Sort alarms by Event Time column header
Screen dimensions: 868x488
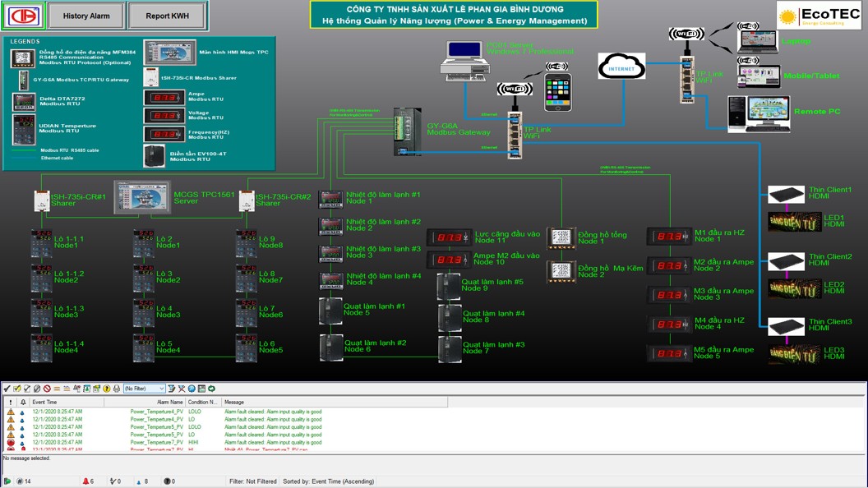66,403
